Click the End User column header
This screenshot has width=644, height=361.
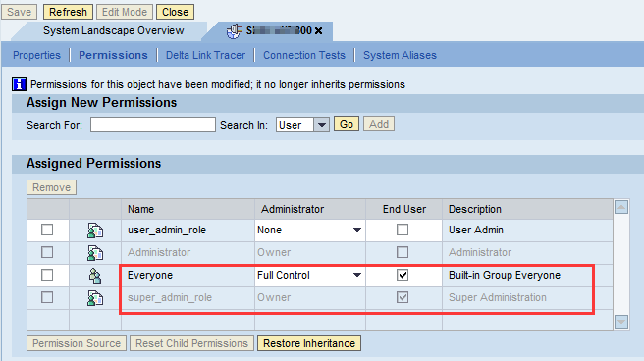coord(404,209)
